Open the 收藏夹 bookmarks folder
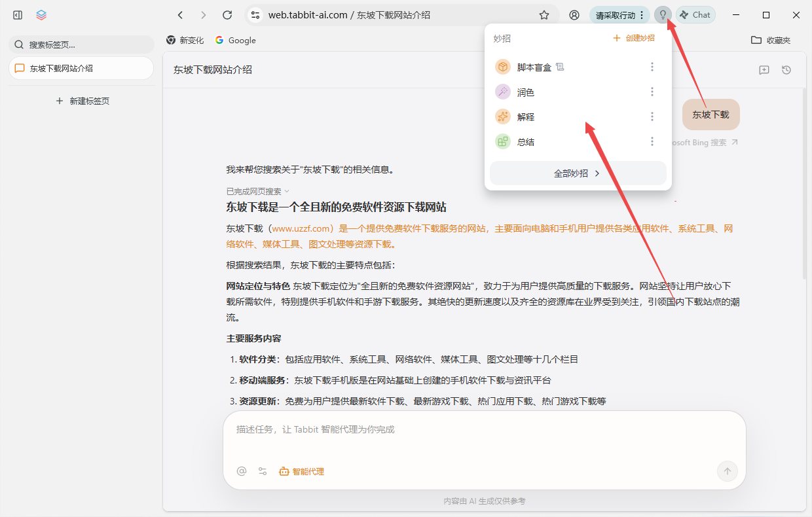 (x=771, y=40)
